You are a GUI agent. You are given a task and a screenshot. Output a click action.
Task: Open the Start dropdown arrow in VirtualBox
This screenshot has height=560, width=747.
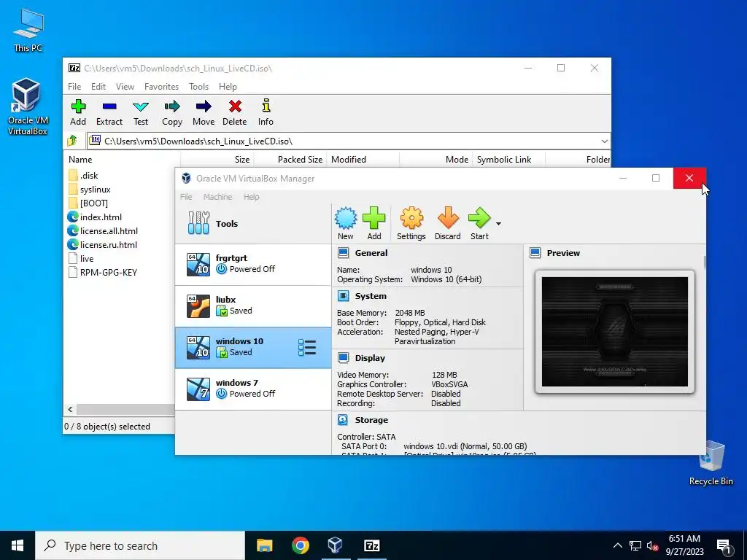coord(498,223)
